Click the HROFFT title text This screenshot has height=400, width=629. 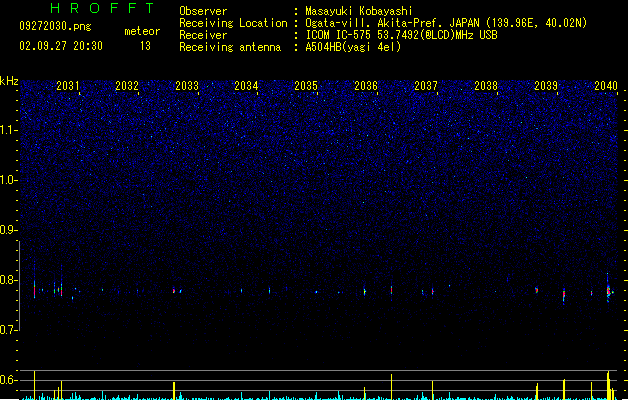click(x=102, y=8)
